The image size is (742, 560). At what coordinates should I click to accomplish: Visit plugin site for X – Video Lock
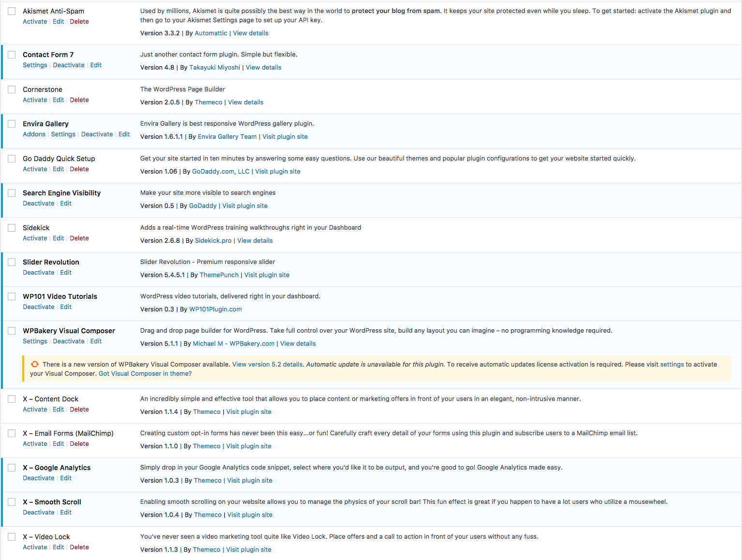(x=249, y=549)
